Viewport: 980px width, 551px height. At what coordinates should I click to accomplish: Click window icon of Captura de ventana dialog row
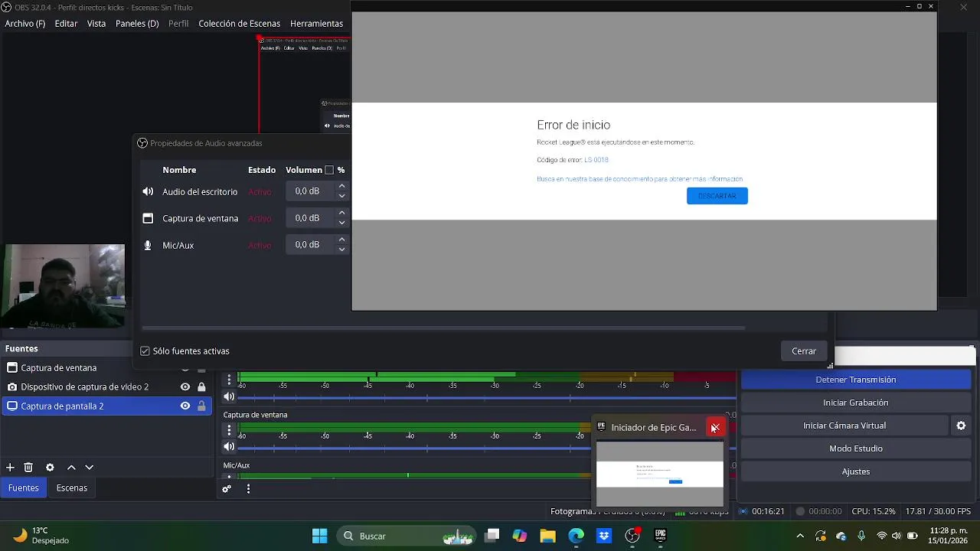point(148,218)
